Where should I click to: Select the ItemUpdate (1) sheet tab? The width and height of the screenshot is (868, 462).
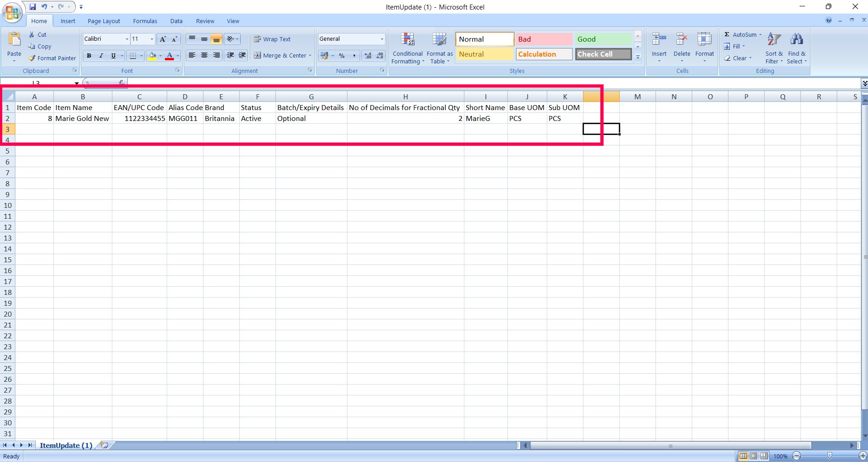(x=66, y=445)
